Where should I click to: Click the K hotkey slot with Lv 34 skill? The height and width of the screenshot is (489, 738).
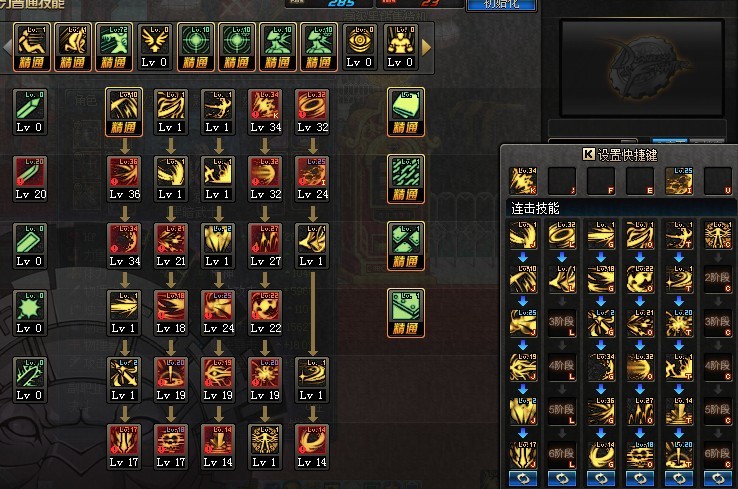[x=523, y=181]
